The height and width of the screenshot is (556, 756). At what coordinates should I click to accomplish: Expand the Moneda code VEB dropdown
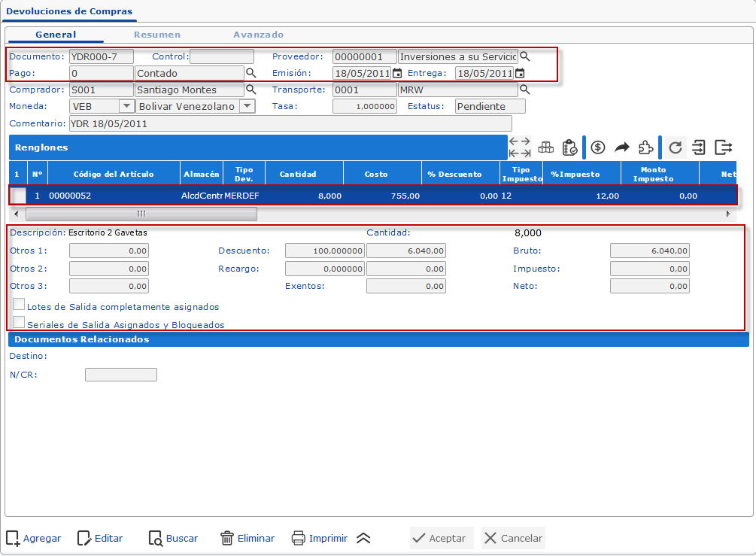[126, 107]
